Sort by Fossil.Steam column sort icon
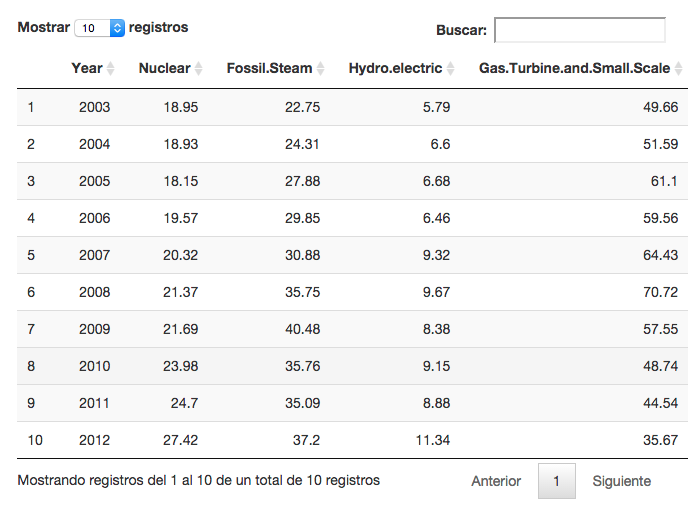 coord(320,68)
